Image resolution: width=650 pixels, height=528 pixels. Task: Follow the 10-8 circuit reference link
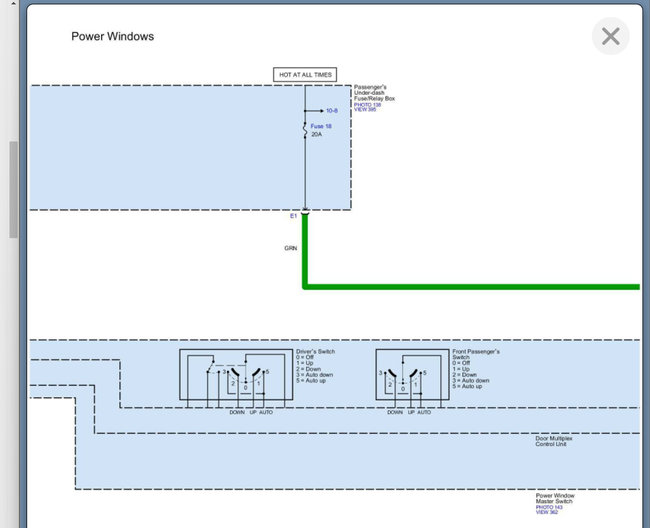pyautogui.click(x=332, y=111)
